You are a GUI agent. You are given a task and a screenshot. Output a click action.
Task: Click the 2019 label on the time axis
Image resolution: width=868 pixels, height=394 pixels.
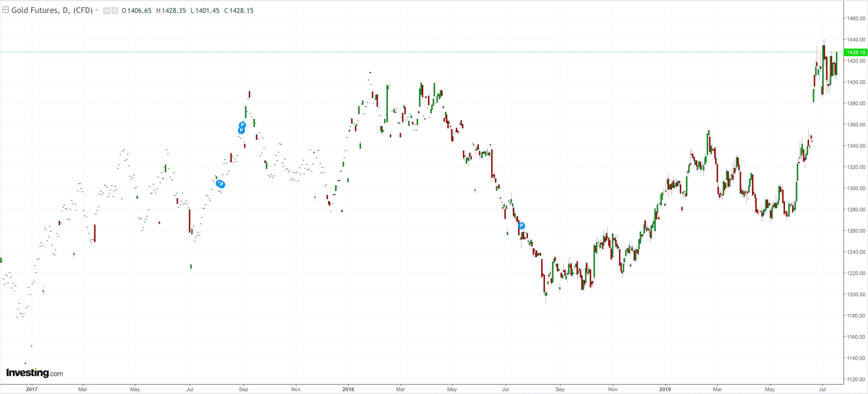665,389
